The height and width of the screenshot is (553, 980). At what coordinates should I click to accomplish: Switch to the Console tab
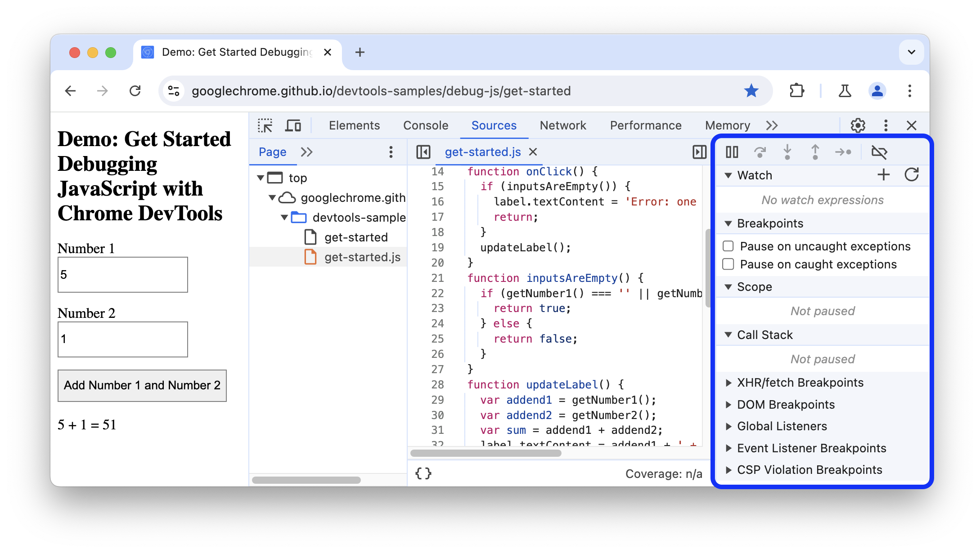(x=425, y=125)
